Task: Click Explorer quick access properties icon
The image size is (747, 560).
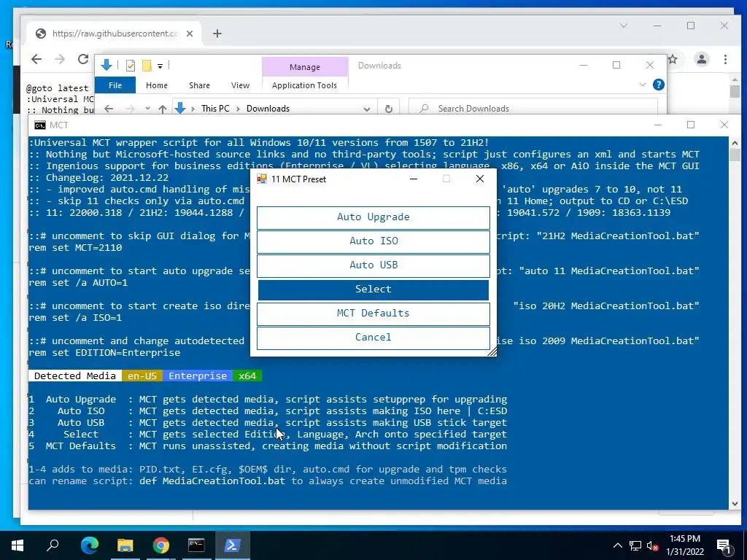Action: [130, 66]
